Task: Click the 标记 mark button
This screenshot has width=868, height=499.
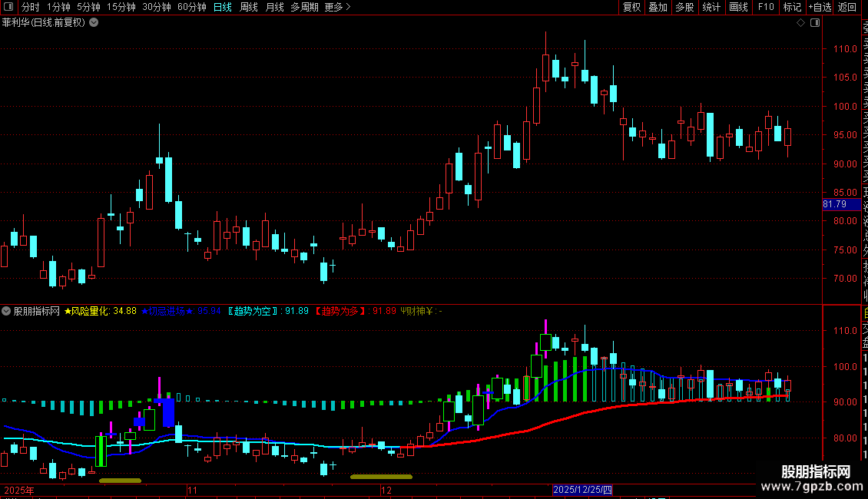Action: click(792, 7)
